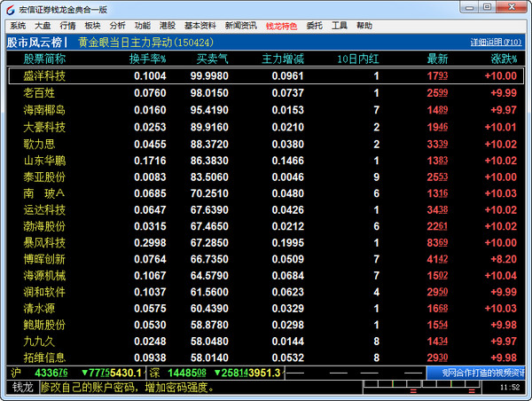The width and height of the screenshot is (532, 401).
Task: Click the 0.2998 换手率 value
Action: pos(150,243)
